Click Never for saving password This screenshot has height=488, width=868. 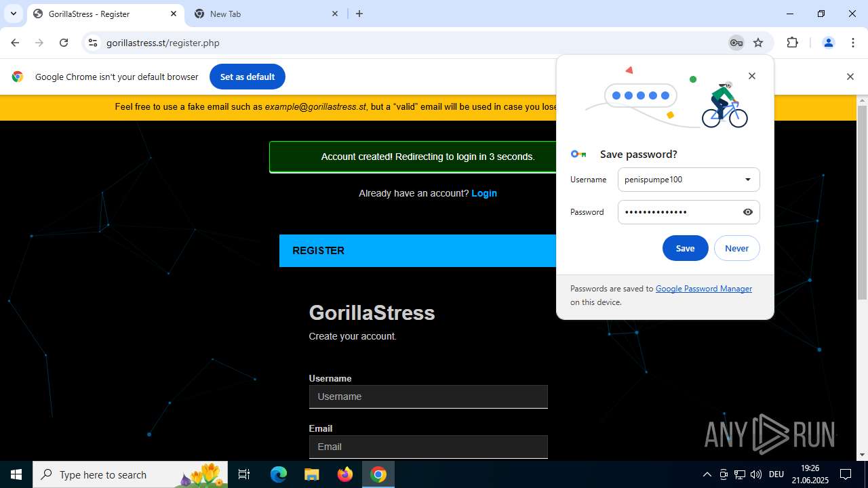[736, 248]
